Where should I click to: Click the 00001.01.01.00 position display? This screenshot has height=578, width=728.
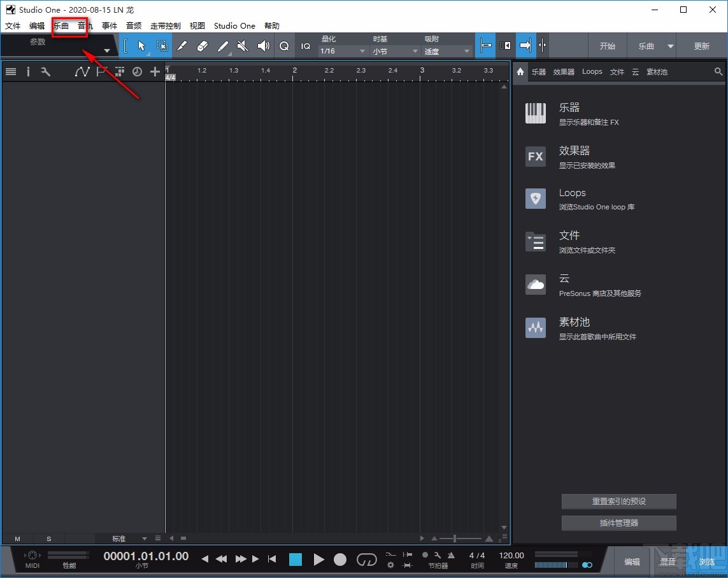146,556
